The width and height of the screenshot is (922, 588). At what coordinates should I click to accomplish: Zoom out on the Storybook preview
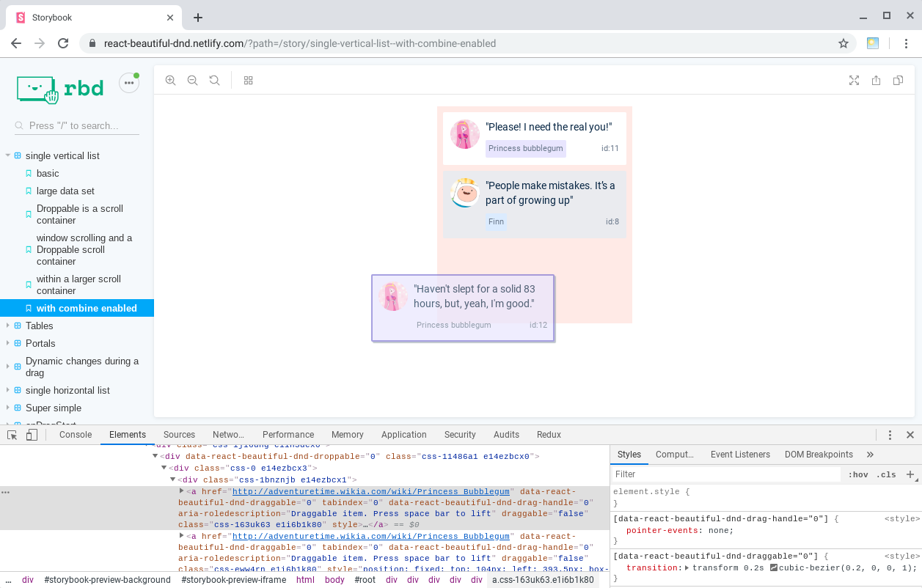pyautogui.click(x=192, y=81)
